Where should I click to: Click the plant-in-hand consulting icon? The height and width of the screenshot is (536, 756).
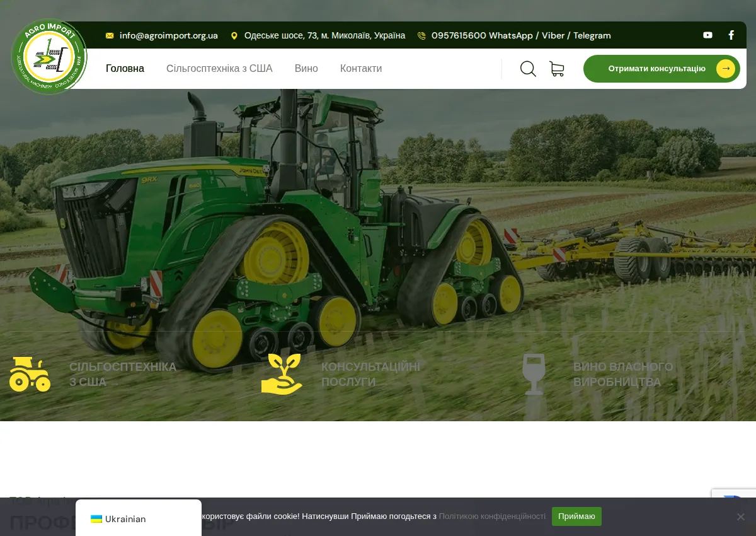pos(282,374)
